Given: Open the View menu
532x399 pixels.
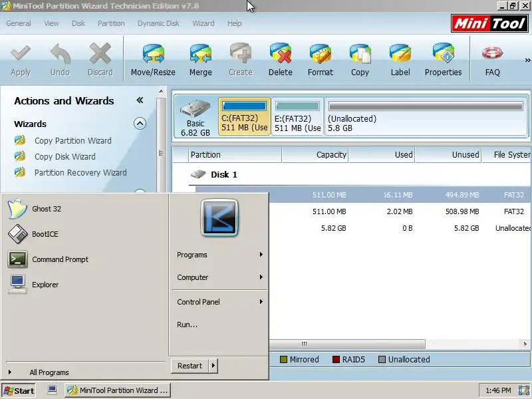Looking at the screenshot, I should 51,23.
